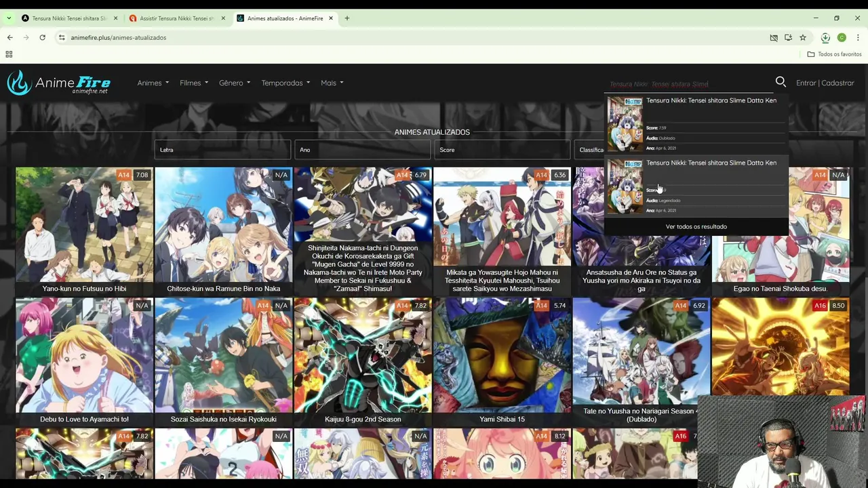The height and width of the screenshot is (488, 868).
Task: Close the Animes atualizados tab
Action: [331, 18]
